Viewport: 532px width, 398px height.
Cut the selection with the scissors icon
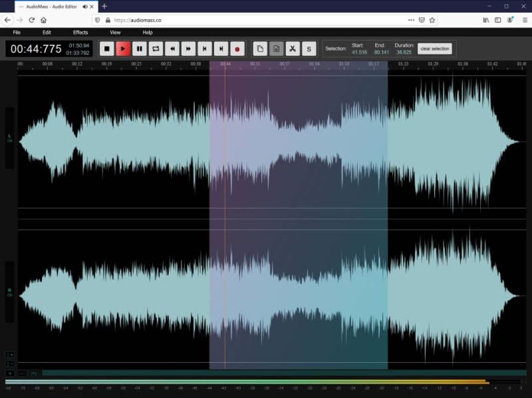[293, 49]
